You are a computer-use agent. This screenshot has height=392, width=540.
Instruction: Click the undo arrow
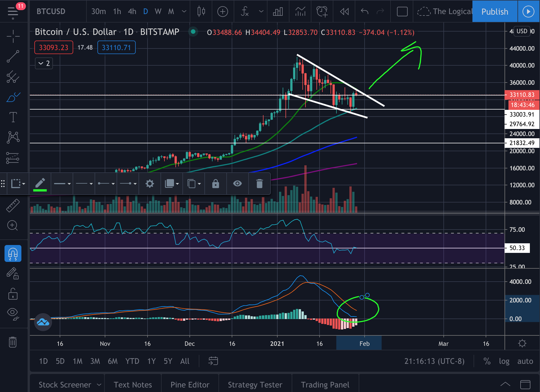tap(365, 12)
